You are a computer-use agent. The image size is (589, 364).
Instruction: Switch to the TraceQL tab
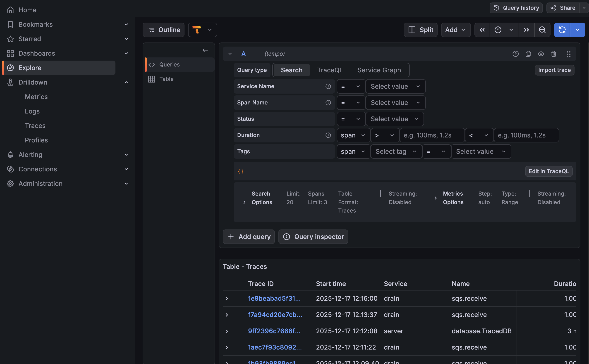330,70
